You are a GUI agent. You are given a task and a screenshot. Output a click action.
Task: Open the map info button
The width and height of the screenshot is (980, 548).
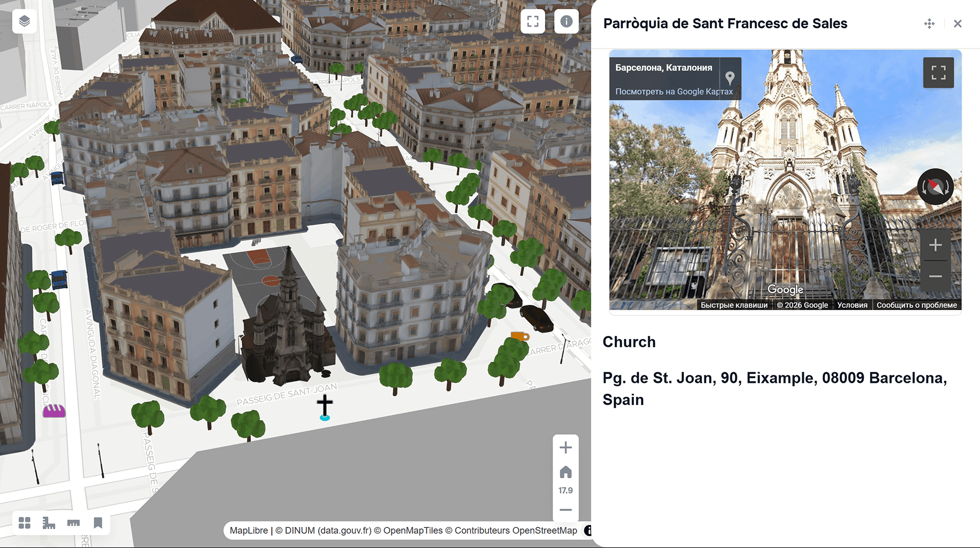point(566,22)
